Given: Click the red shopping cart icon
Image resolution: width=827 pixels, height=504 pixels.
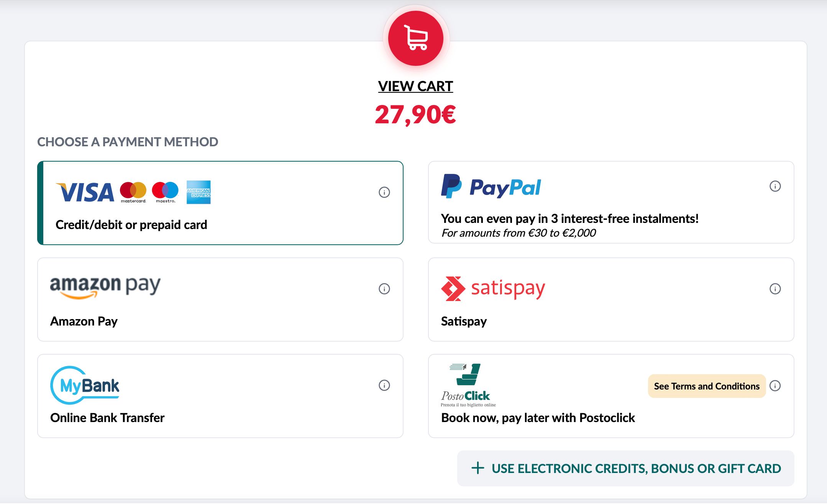Looking at the screenshot, I should [416, 38].
